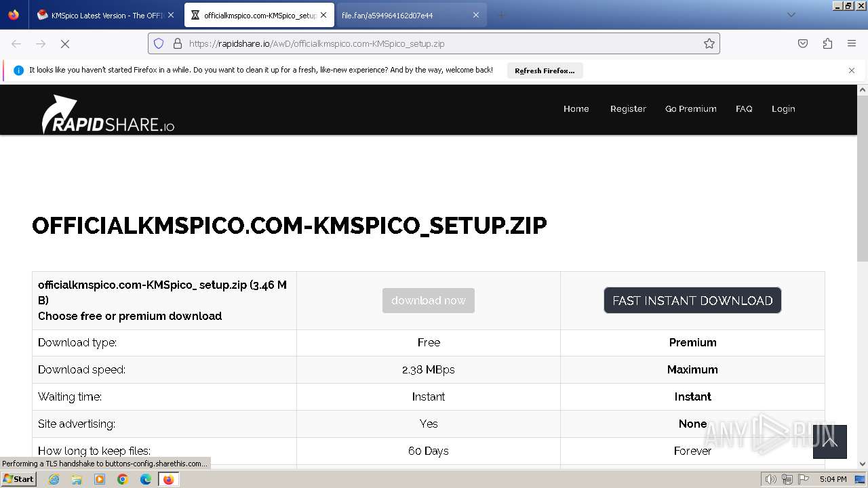
Task: Save page to Pocket
Action: tap(803, 43)
